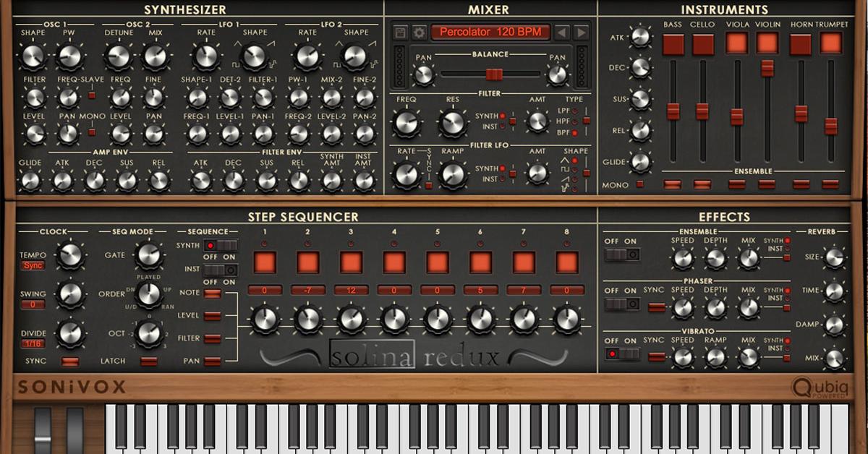Click the next preset arrow
The height and width of the screenshot is (454, 868).
(x=582, y=33)
